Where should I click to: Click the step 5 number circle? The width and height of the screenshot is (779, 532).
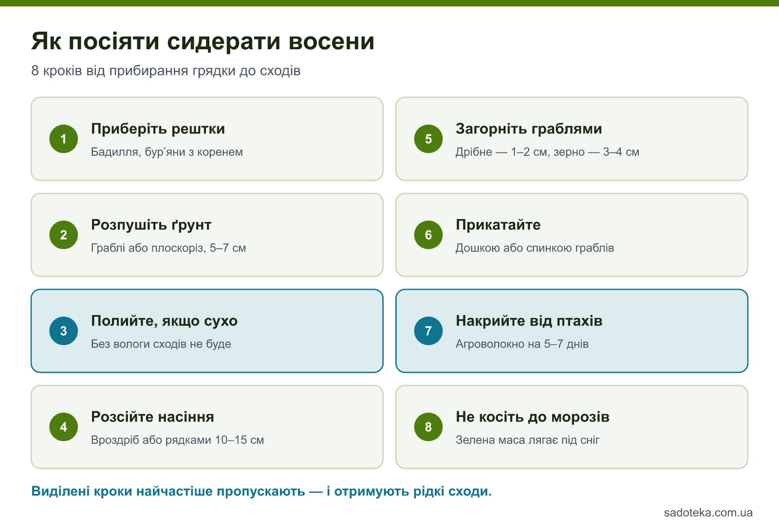(x=428, y=139)
